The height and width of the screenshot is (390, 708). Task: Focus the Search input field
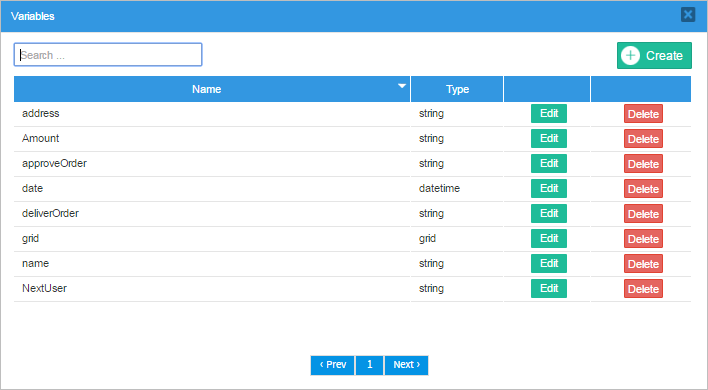(x=108, y=55)
